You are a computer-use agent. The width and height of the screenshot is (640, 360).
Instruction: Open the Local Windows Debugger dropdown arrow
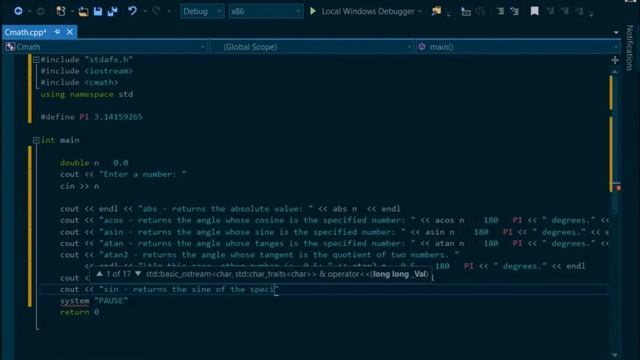[x=420, y=11]
